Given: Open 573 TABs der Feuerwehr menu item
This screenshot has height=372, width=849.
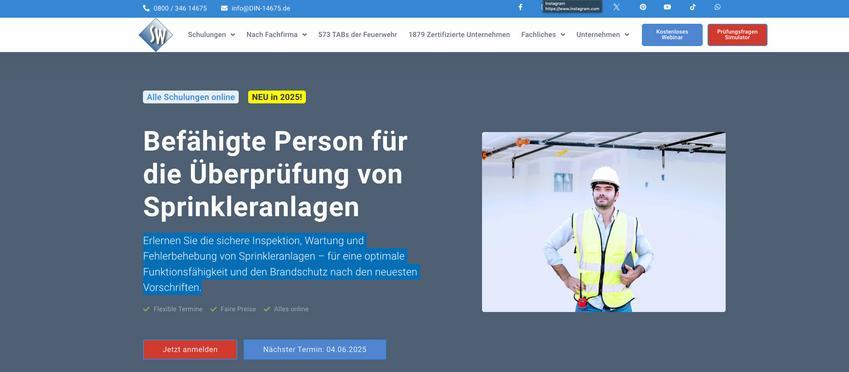Looking at the screenshot, I should point(357,35).
